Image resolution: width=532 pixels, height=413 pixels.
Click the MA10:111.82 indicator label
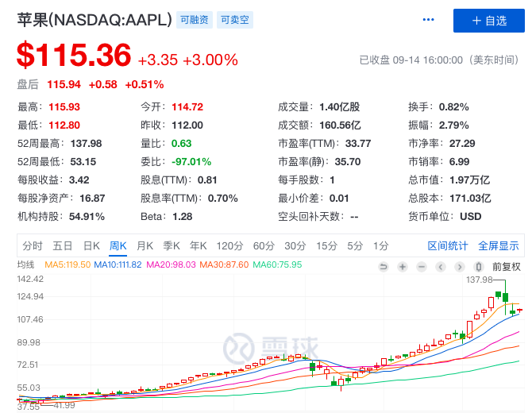(x=118, y=264)
